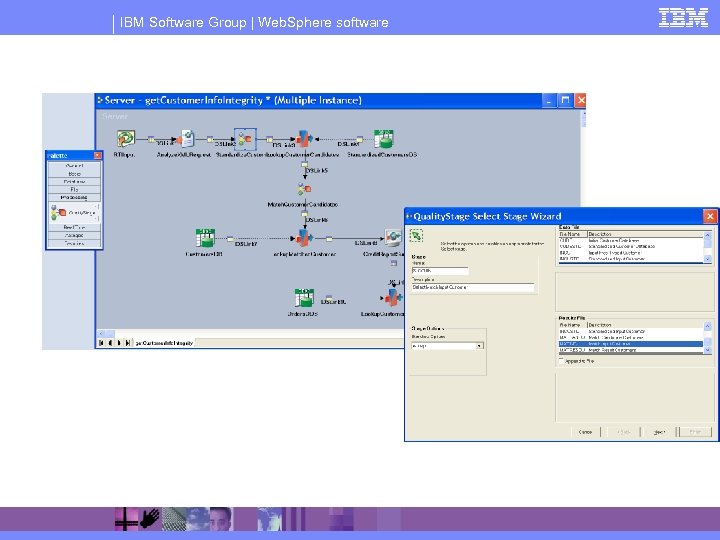Select the RTI input stage icon
The width and height of the screenshot is (720, 540).
pyautogui.click(x=125, y=138)
